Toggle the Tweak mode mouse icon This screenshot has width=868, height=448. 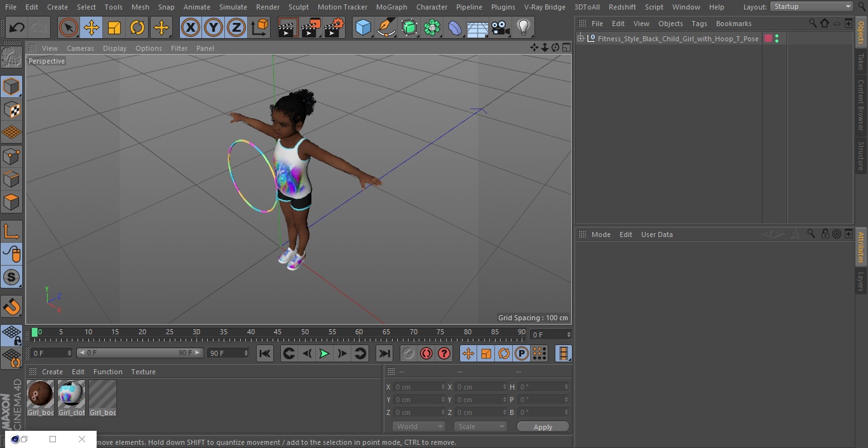point(11,254)
